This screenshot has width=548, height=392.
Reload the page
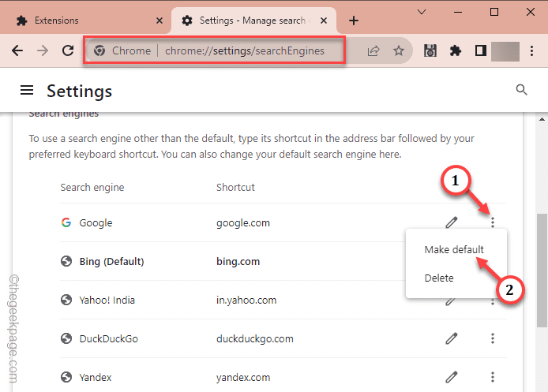(x=68, y=50)
